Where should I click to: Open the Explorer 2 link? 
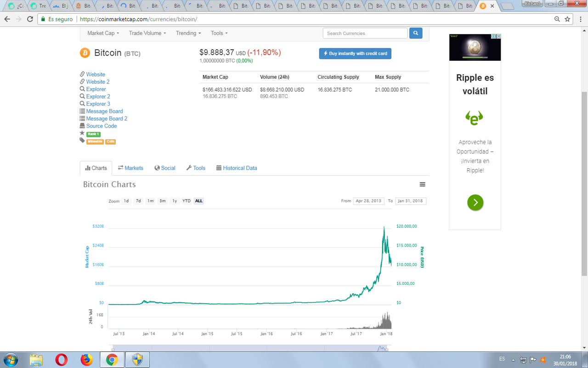[98, 97]
